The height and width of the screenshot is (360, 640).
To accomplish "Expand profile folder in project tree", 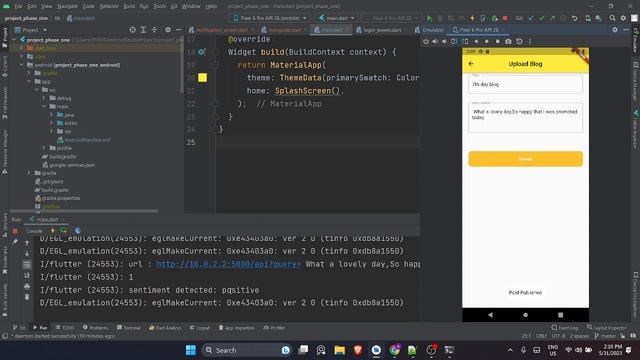I will coord(44,148).
